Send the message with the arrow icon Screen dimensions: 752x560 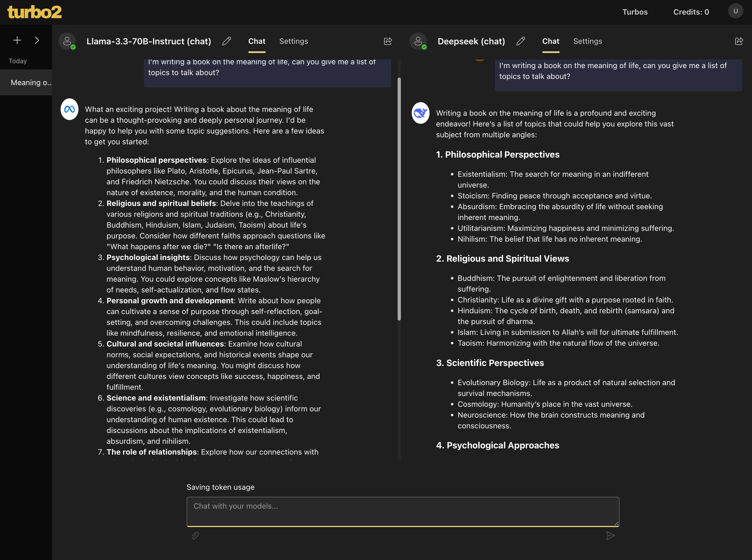point(610,536)
